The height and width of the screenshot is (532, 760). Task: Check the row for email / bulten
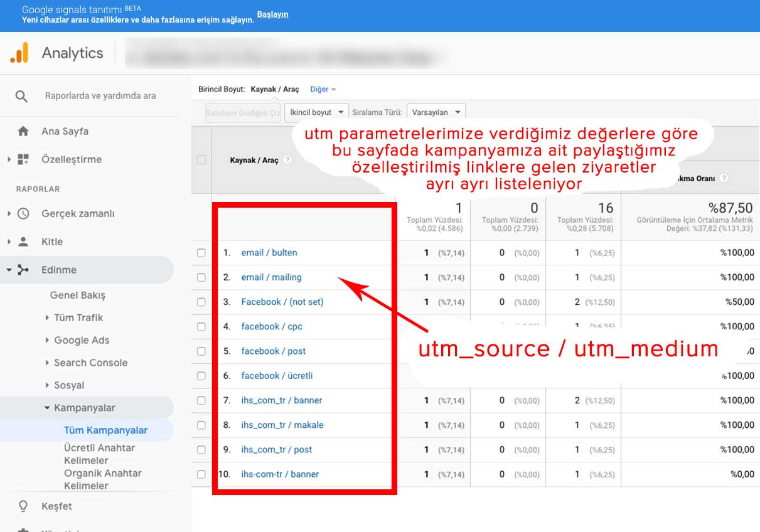(x=201, y=253)
